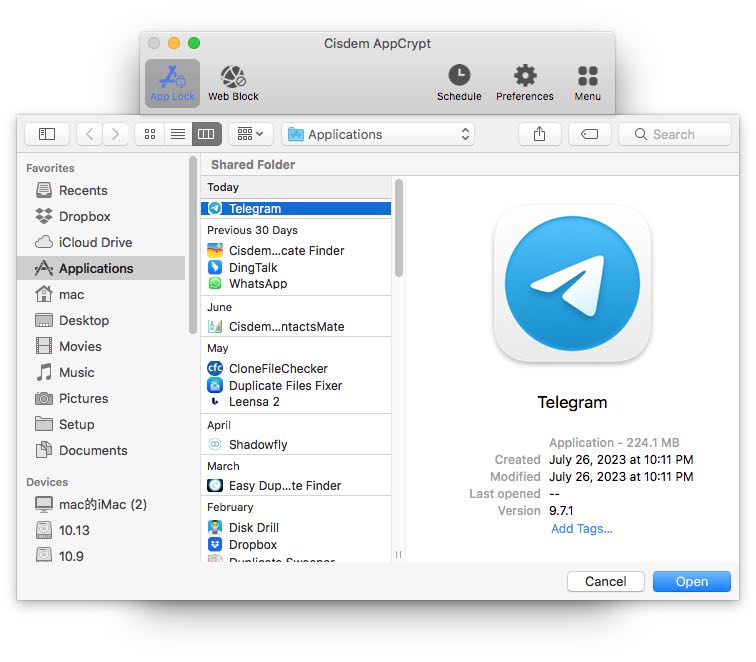Select DingTalk in the list
The image size is (756, 662).
(x=296, y=268)
